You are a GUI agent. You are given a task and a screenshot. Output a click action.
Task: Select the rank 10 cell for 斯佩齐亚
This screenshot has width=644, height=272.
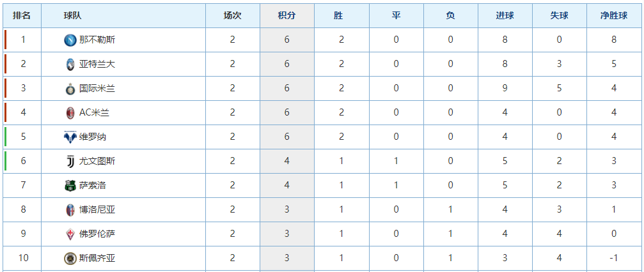[x=23, y=259]
